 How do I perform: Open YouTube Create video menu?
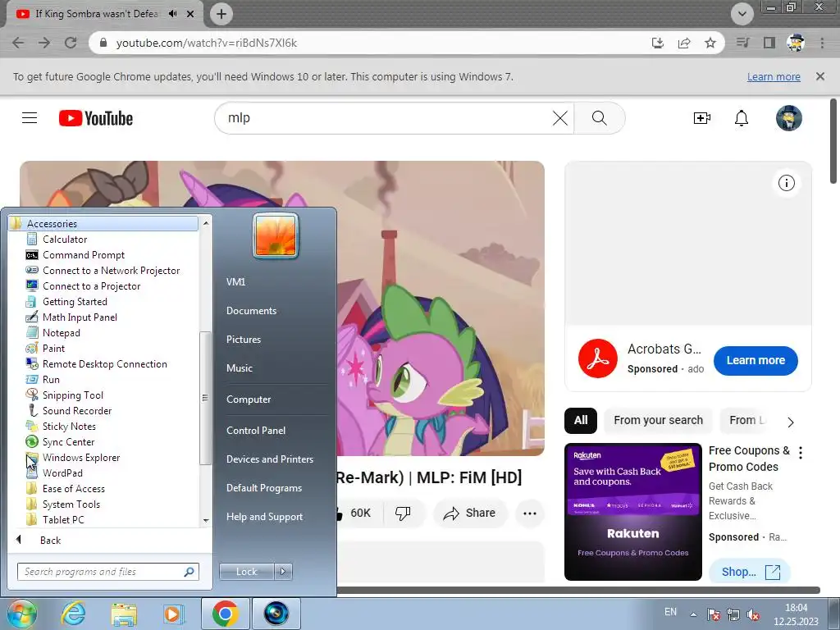tap(702, 118)
